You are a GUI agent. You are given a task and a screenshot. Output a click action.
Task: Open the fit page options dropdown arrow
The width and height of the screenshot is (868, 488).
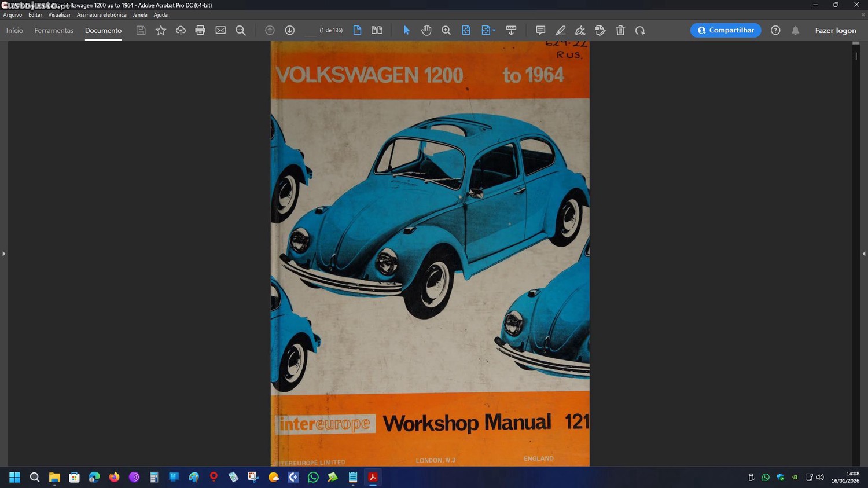[494, 30]
